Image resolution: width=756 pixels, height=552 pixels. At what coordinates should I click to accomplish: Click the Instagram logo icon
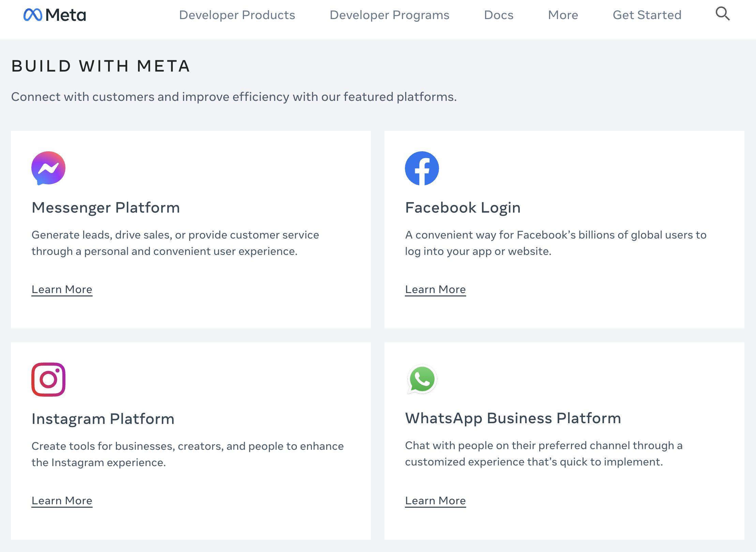48,380
